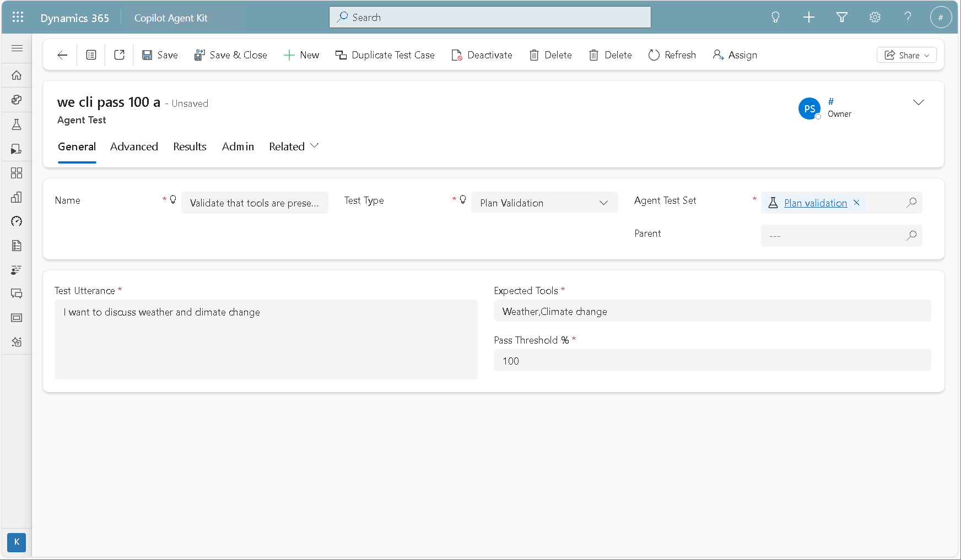Open the speedometer gauge sidebar icon
The width and height of the screenshot is (961, 560).
pos(17,221)
